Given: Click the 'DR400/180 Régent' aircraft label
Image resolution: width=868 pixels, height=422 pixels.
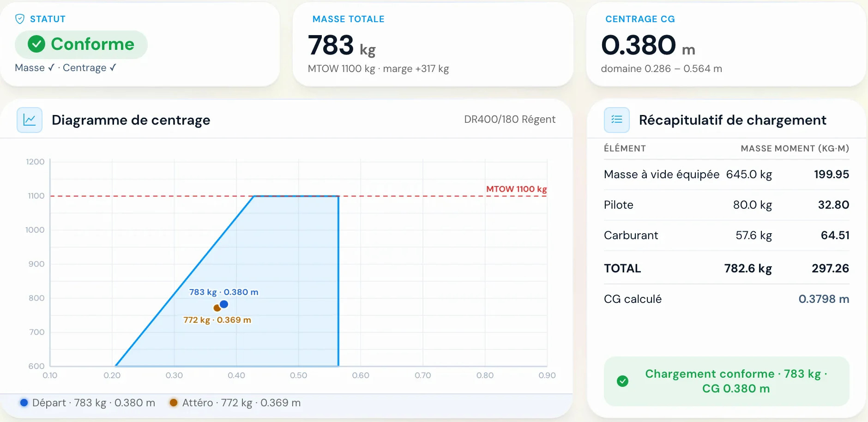Looking at the screenshot, I should click(x=510, y=119).
